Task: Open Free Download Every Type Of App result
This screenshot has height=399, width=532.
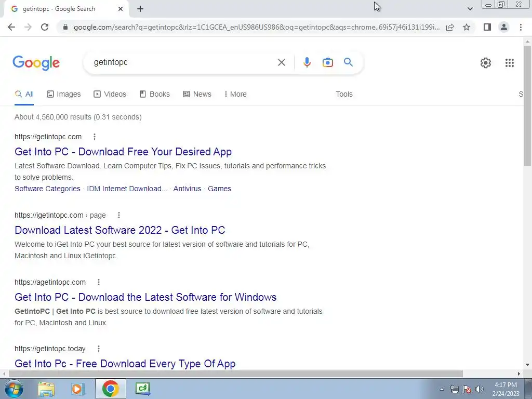Action: (x=125, y=364)
